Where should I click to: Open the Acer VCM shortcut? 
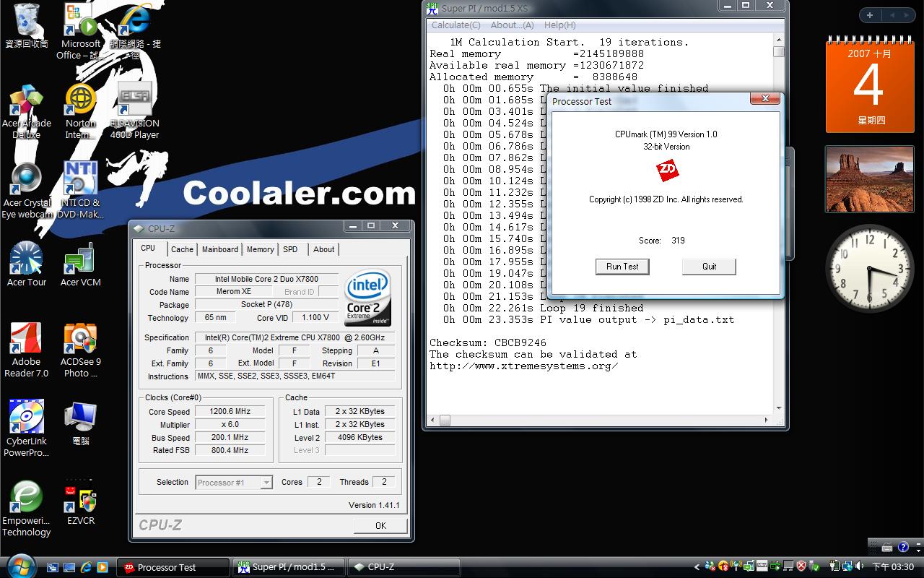(x=81, y=264)
